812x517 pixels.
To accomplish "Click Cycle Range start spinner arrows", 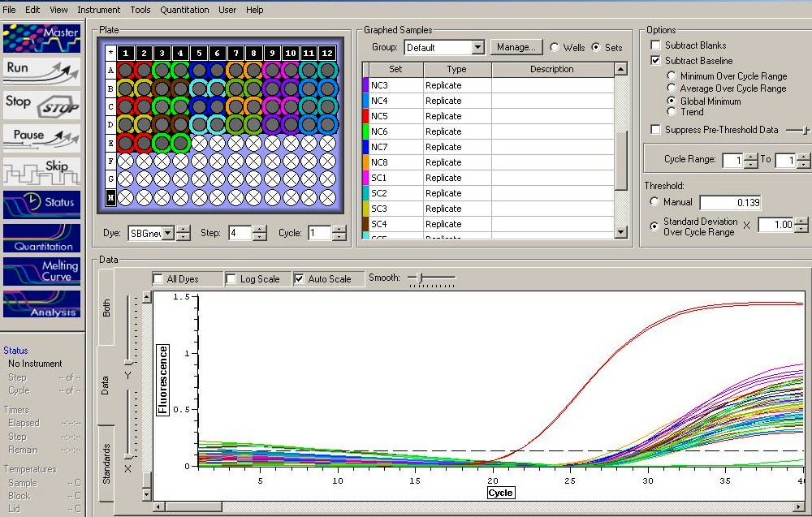I will coord(751,161).
